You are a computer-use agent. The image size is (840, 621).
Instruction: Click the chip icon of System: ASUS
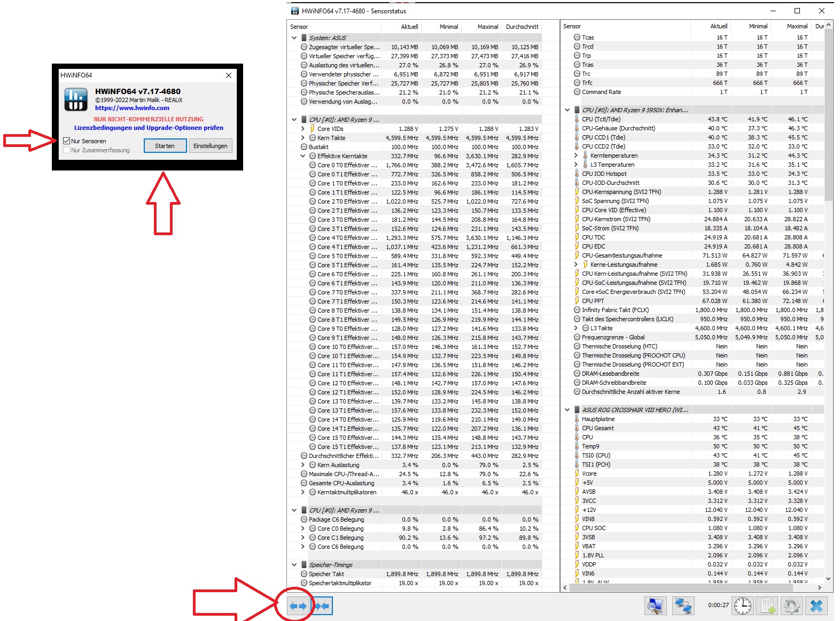(304, 38)
